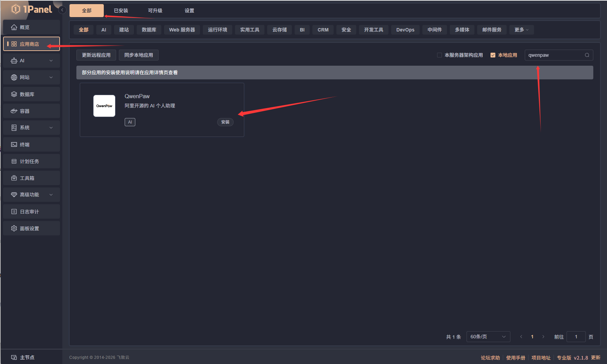Open the 60条/页 page size dropdown
Viewport: 607px width, 364px height.
[488, 337]
